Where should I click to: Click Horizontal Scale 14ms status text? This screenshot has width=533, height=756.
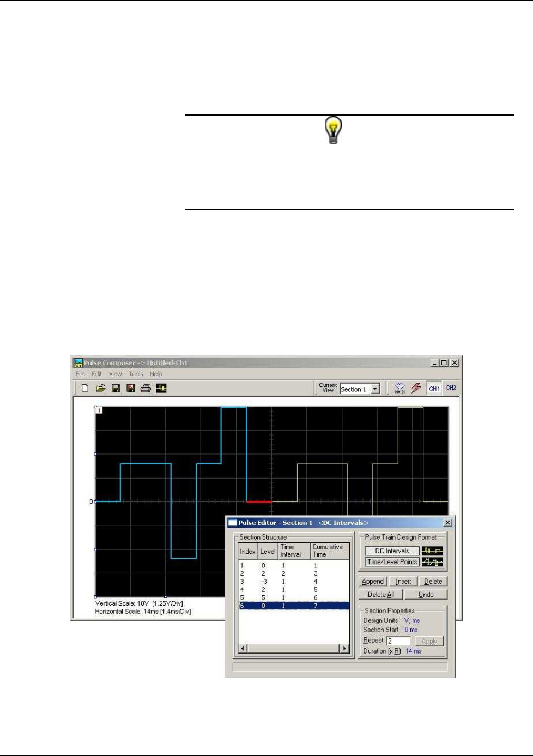pyautogui.click(x=143, y=612)
